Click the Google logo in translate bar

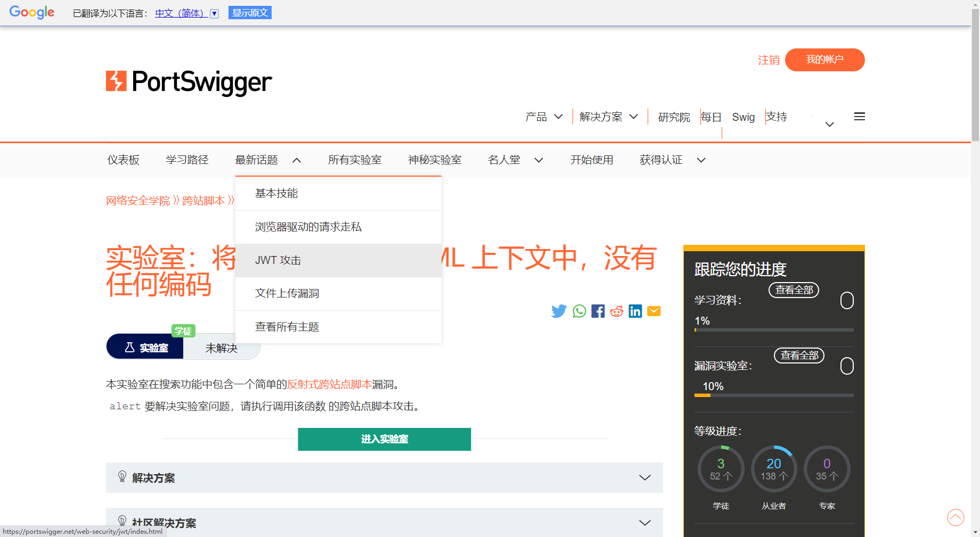coord(31,12)
